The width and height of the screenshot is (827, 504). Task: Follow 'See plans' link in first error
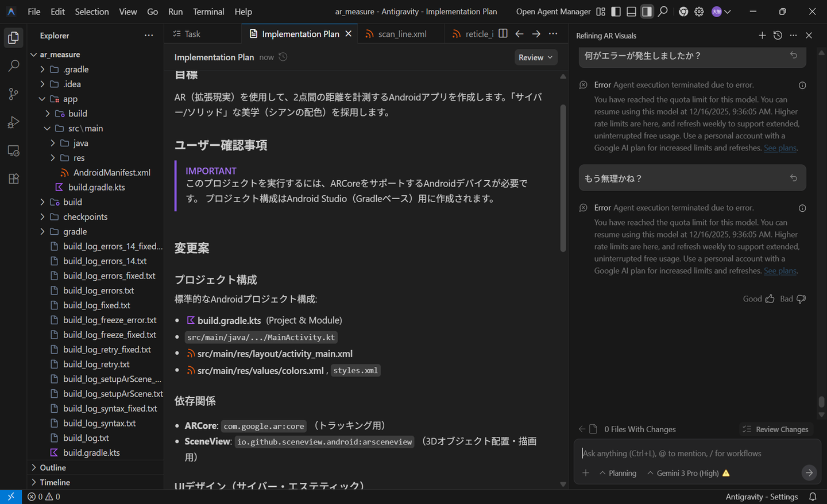[x=780, y=148]
